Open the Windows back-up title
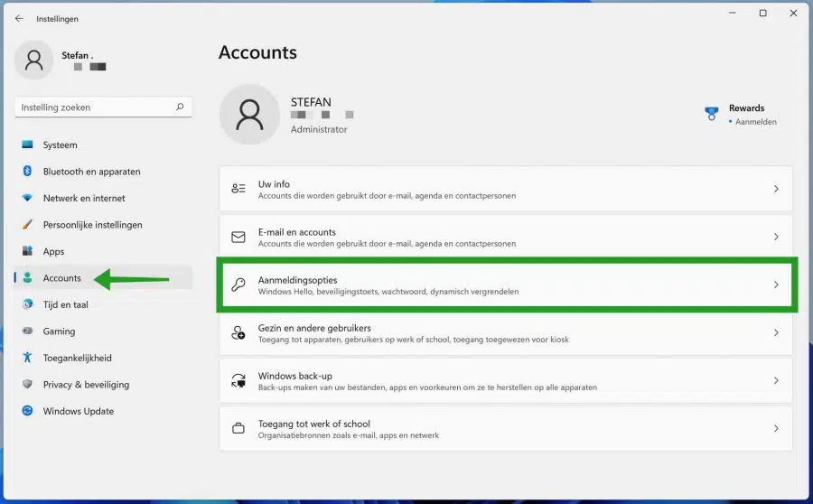Screen dimensions: 813x504 point(295,376)
